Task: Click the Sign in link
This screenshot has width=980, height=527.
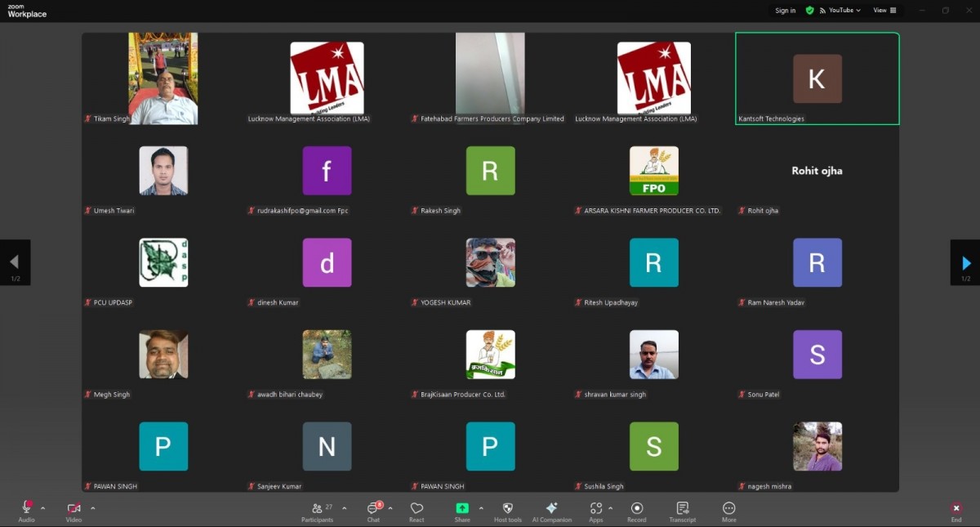Action: tap(785, 11)
